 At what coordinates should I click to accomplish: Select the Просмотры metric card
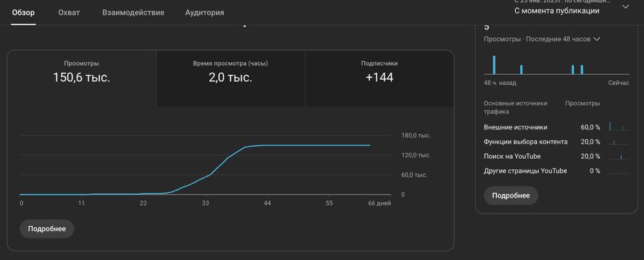click(x=82, y=72)
